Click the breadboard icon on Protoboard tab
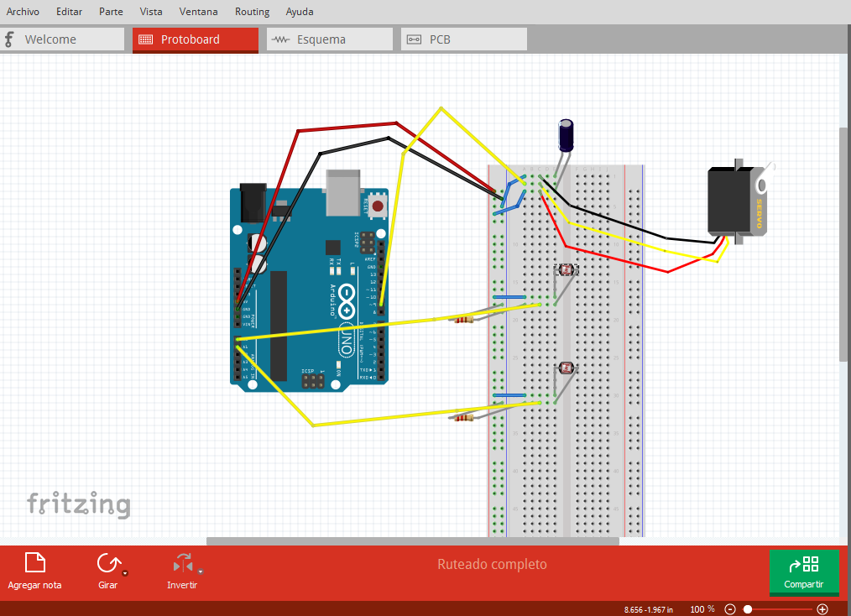This screenshot has width=851, height=616. pyautogui.click(x=145, y=39)
